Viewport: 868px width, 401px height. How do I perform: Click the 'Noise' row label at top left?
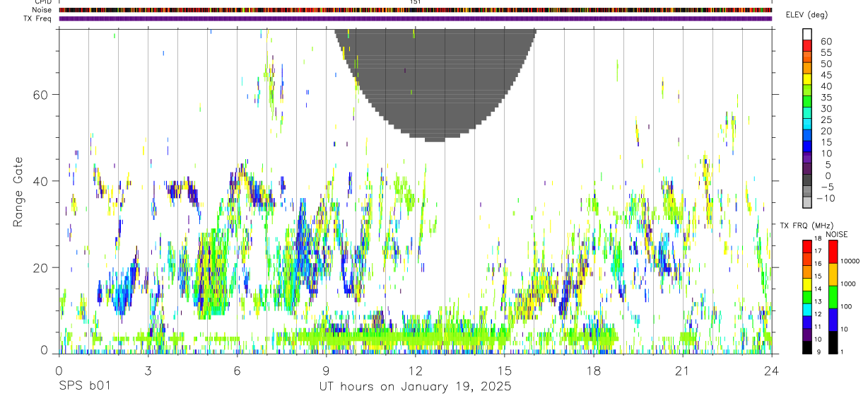pos(42,11)
